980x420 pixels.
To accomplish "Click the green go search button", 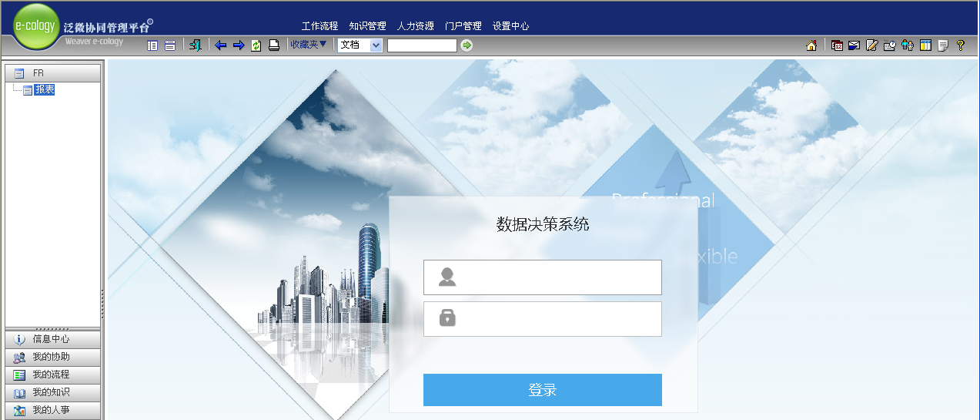I will pyautogui.click(x=467, y=45).
